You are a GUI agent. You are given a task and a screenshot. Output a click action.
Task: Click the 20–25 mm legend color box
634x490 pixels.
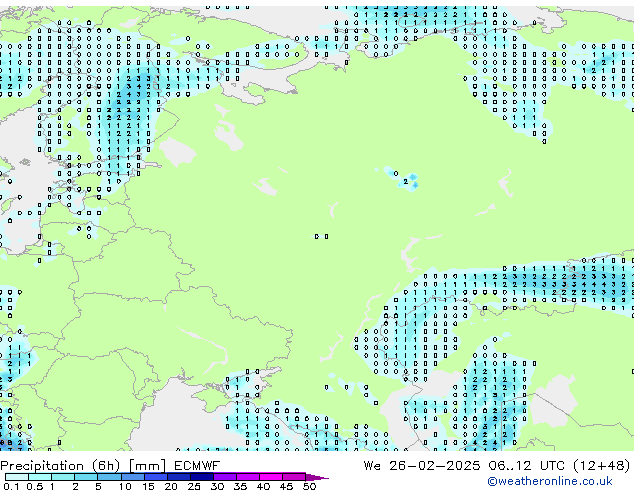pyautogui.click(x=179, y=477)
